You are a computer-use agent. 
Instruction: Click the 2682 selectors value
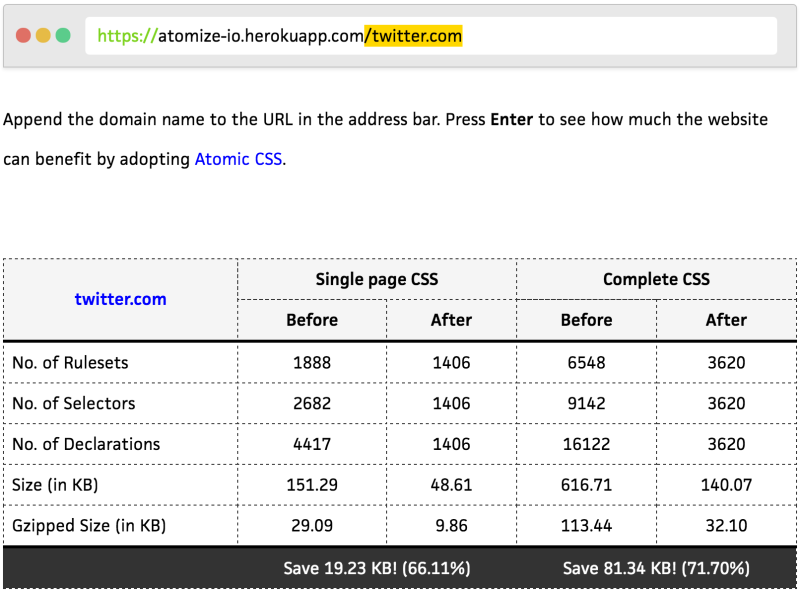pos(312,404)
